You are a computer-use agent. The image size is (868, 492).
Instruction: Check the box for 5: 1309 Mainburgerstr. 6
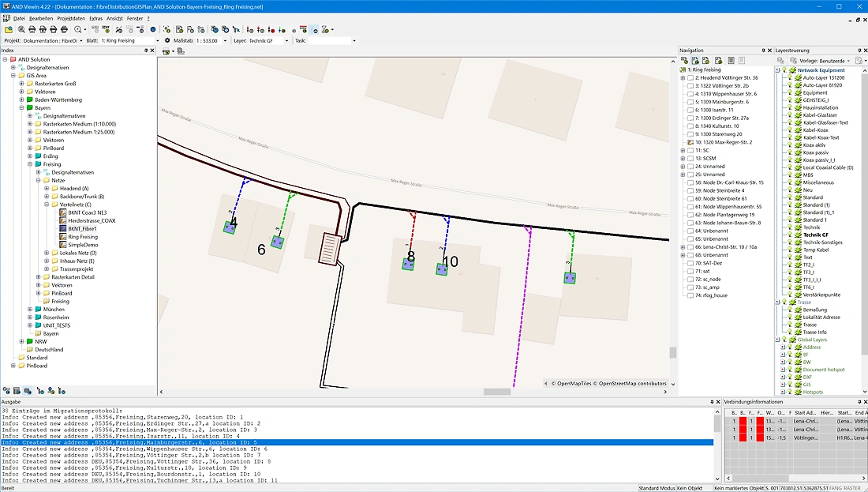[x=690, y=102]
